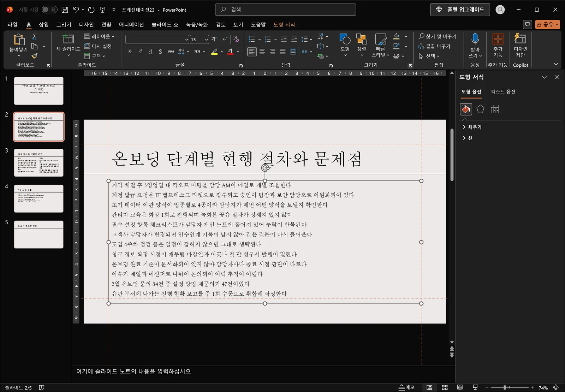The width and height of the screenshot is (565, 392).
Task: Open 애니메이션 ribbon tab
Action: pos(131,24)
